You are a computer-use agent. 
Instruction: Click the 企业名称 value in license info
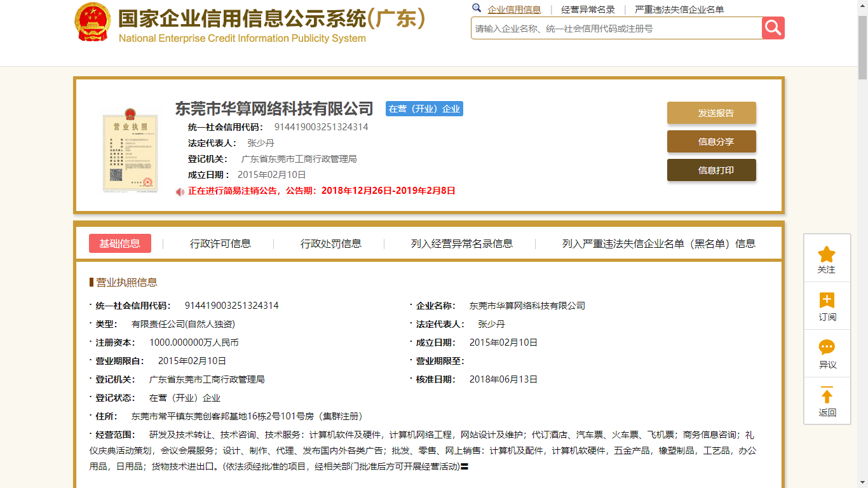[527, 306]
